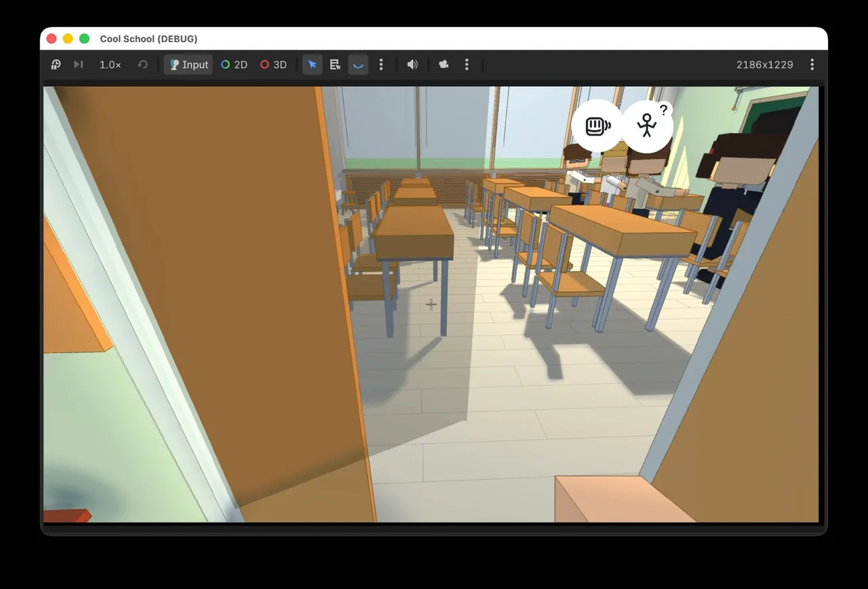Viewport: 868px width, 589px height.
Task: Open selection options three-dot menu
Action: pos(381,64)
